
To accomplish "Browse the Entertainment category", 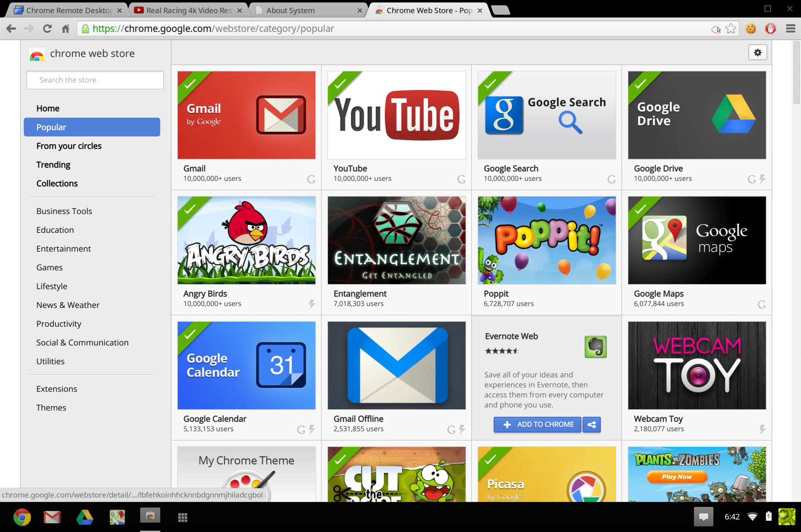I will pyautogui.click(x=63, y=249).
